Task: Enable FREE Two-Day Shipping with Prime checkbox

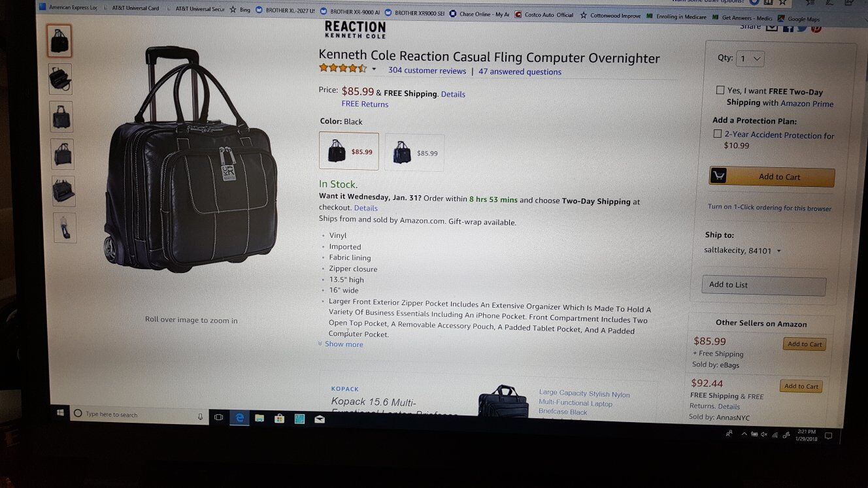Action: [720, 90]
